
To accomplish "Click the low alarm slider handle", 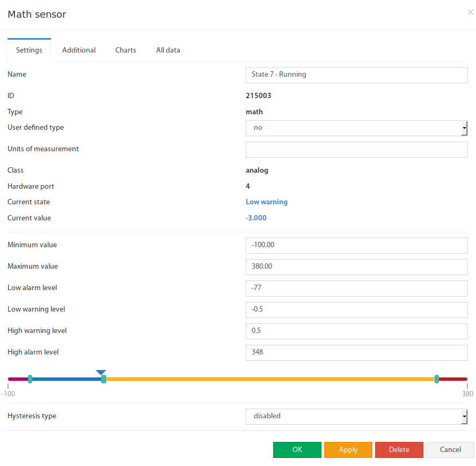I will click(30, 379).
